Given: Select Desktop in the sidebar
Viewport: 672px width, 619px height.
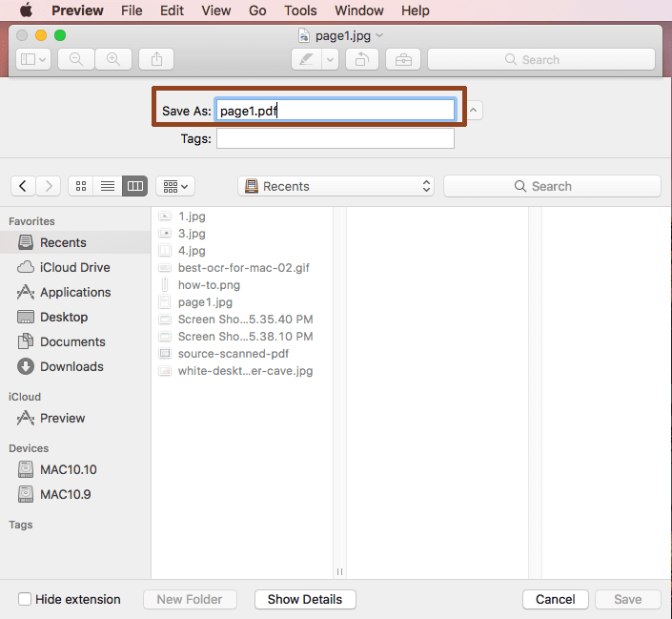Looking at the screenshot, I should pyautogui.click(x=75, y=317).
